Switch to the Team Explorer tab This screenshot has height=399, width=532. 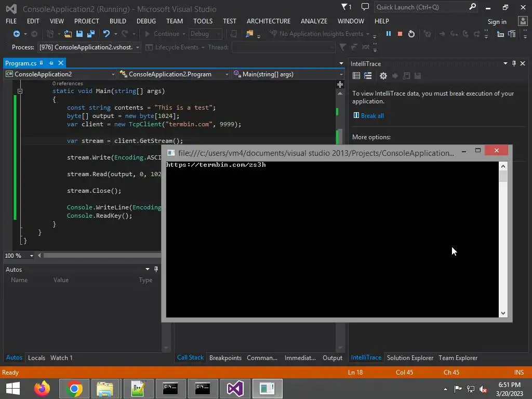coord(458,357)
